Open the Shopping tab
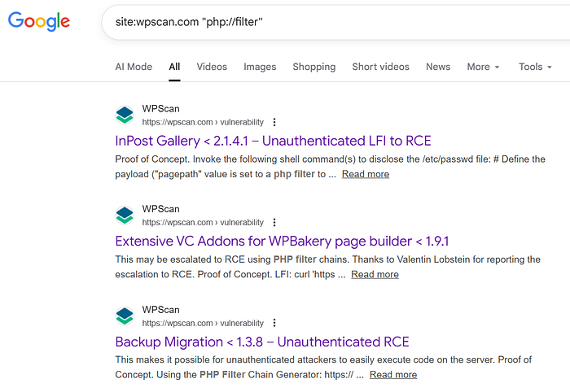 314,67
